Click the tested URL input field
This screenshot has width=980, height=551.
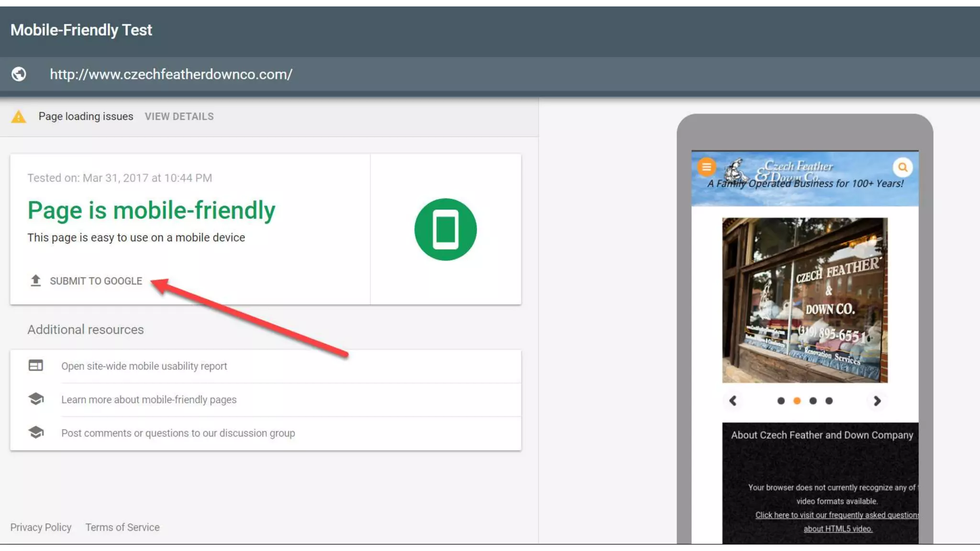(171, 75)
